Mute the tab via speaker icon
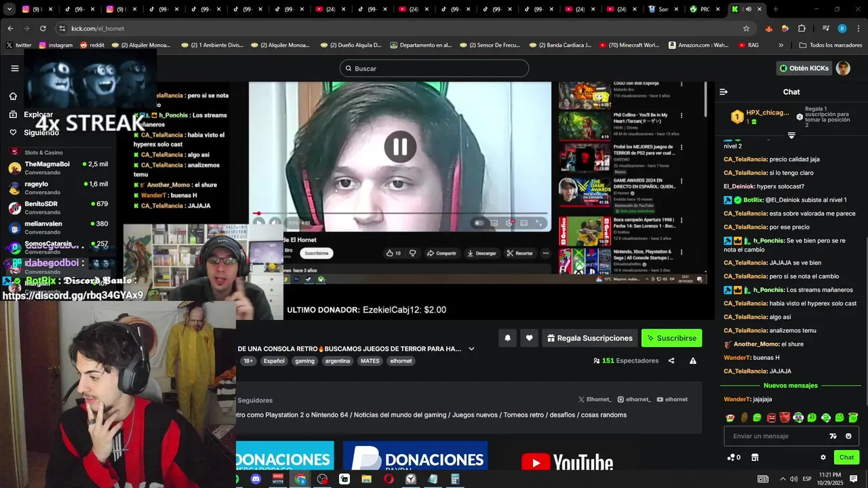Image resolution: width=868 pixels, height=488 pixels. tap(749, 9)
